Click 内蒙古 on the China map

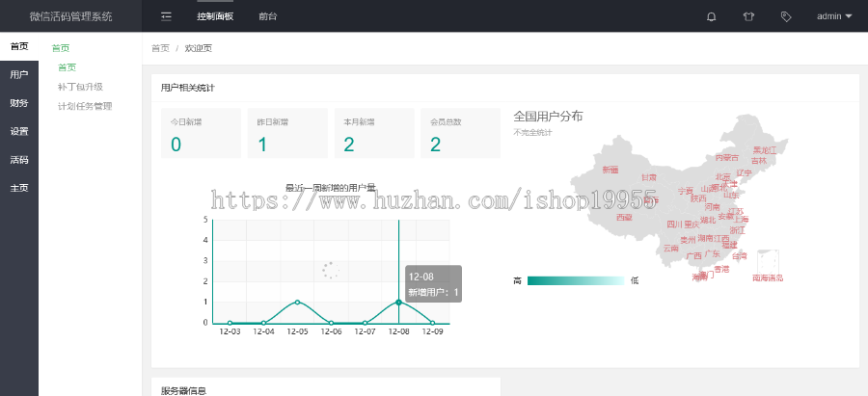tap(727, 158)
